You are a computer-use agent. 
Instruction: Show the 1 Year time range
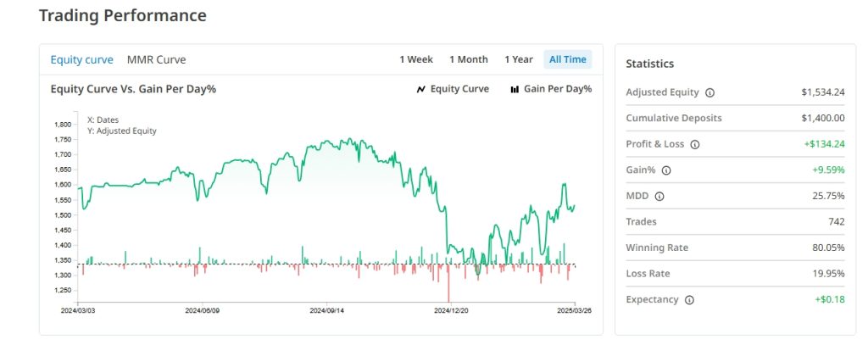[x=519, y=59]
